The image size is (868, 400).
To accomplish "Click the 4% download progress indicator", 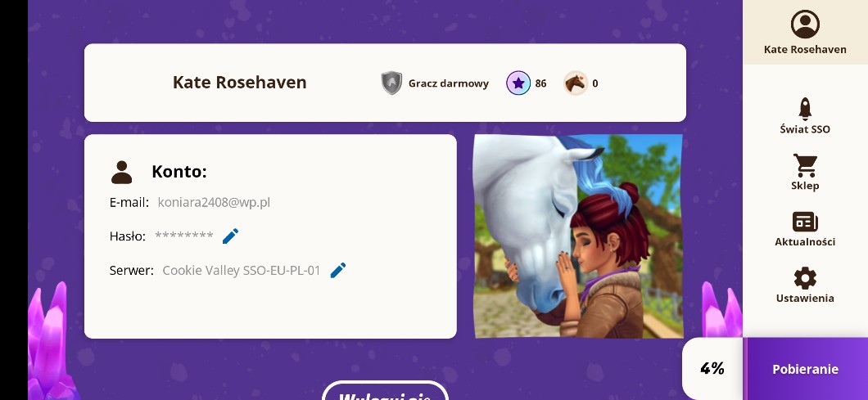I will click(x=712, y=369).
